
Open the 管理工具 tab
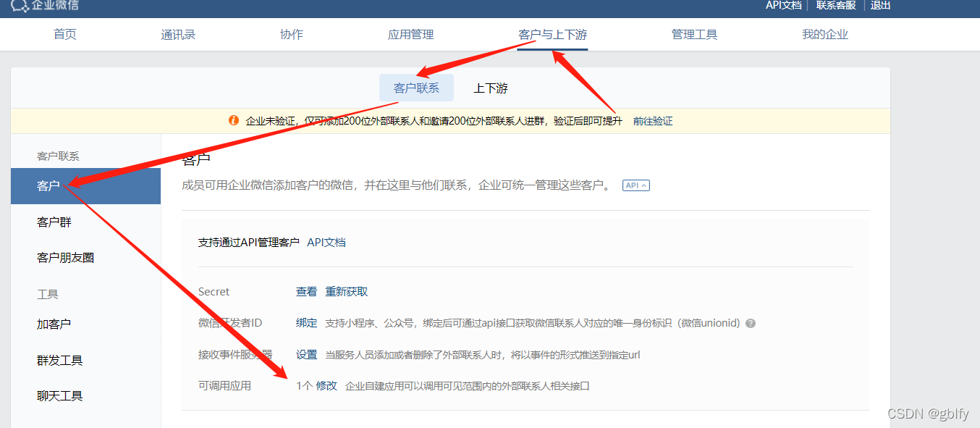[695, 34]
